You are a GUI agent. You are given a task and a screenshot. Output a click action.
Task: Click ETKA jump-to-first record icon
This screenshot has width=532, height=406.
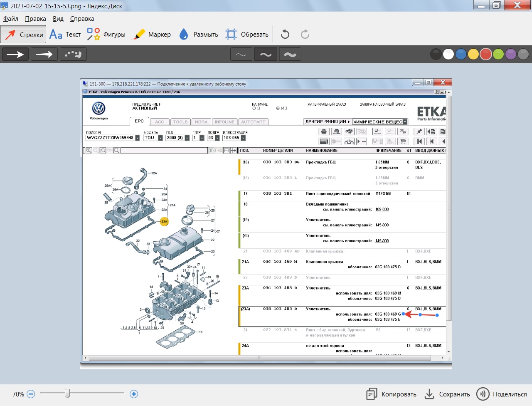click(x=419, y=141)
